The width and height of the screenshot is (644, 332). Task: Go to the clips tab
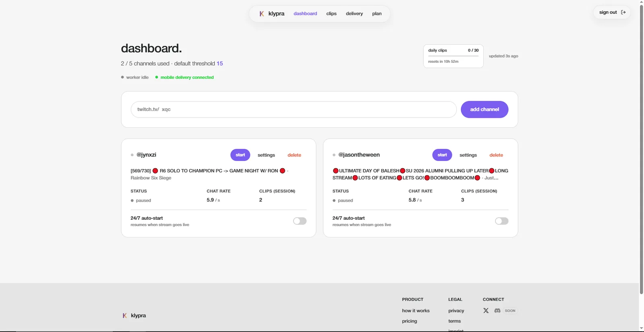click(331, 14)
